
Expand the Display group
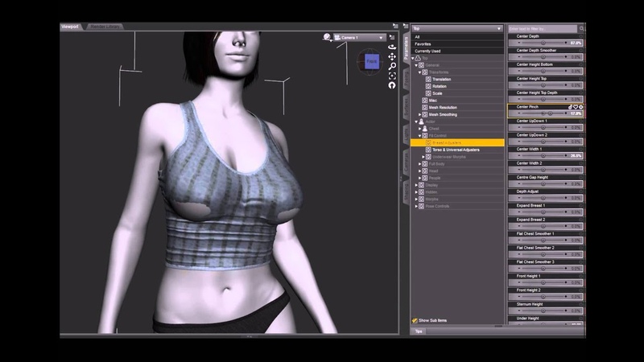(416, 185)
